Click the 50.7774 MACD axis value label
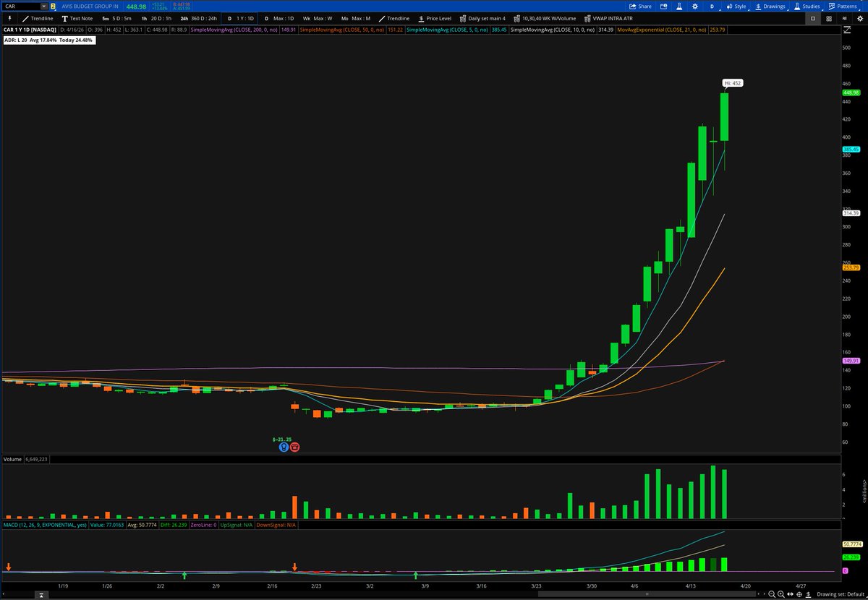 pyautogui.click(x=853, y=544)
